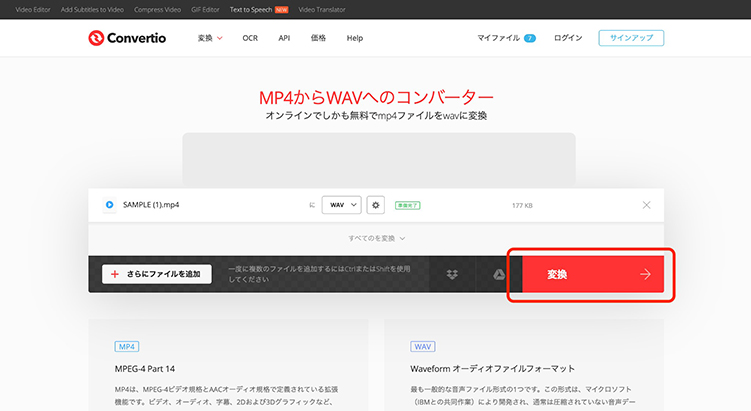The height and width of the screenshot is (411, 751).
Task: Click the SAMPLE (1).mp4 file name
Action: pos(151,205)
